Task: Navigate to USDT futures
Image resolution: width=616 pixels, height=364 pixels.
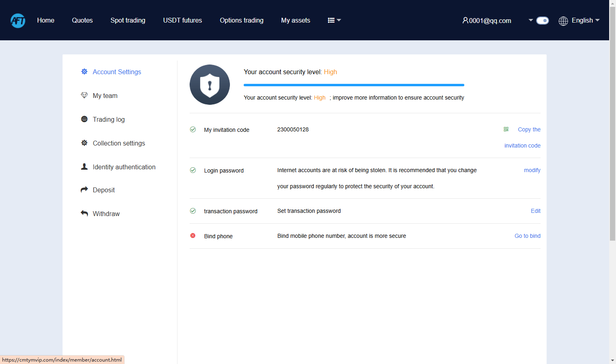Action: (x=182, y=20)
